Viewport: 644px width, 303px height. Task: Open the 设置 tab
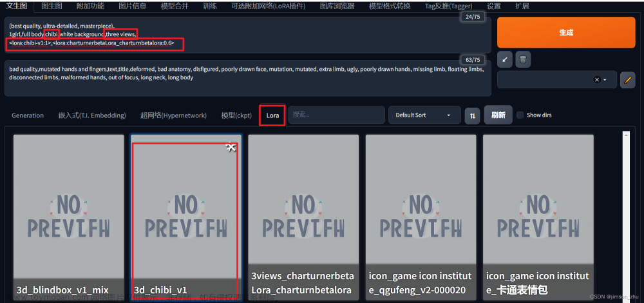[494, 6]
